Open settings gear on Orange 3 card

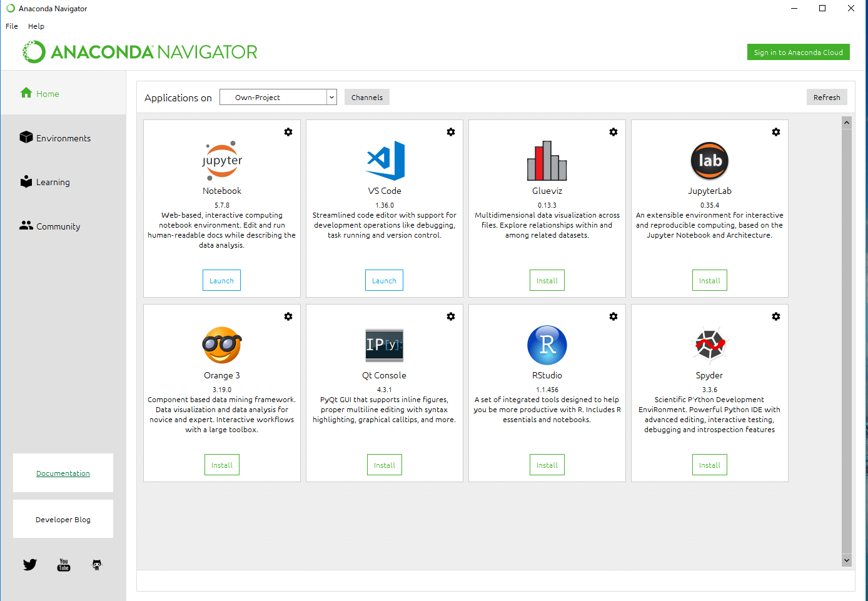(x=288, y=316)
